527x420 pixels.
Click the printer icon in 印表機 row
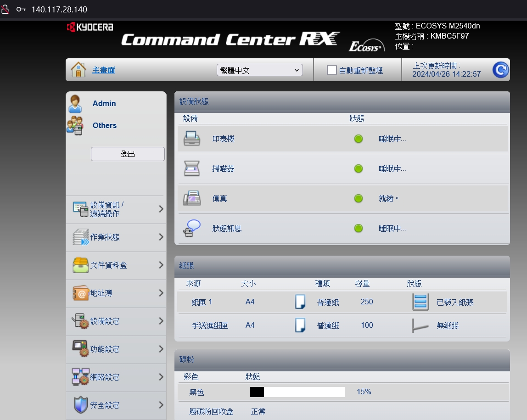pyautogui.click(x=192, y=139)
